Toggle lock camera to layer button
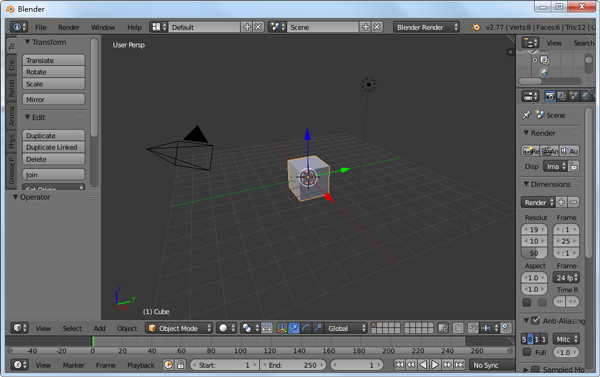This screenshot has height=377, width=600. coord(443,328)
